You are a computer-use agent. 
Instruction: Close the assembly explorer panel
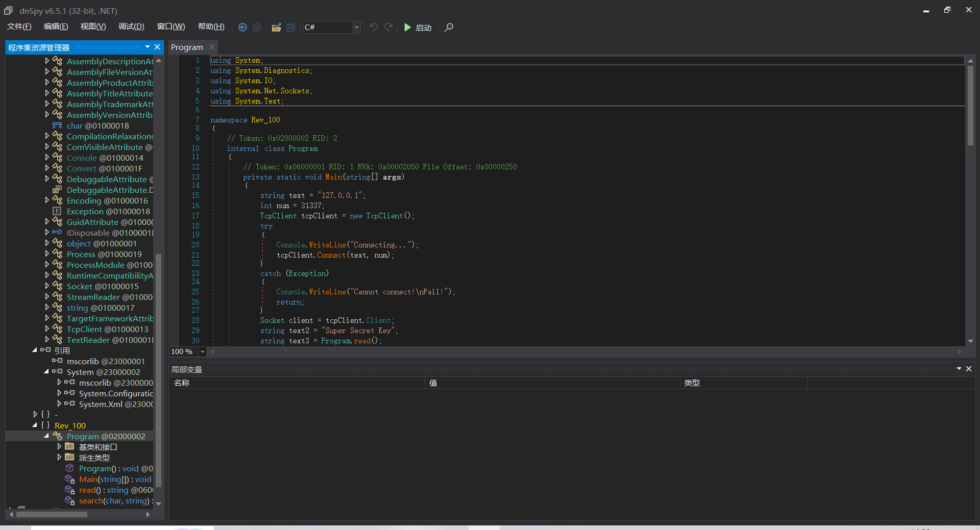(157, 47)
